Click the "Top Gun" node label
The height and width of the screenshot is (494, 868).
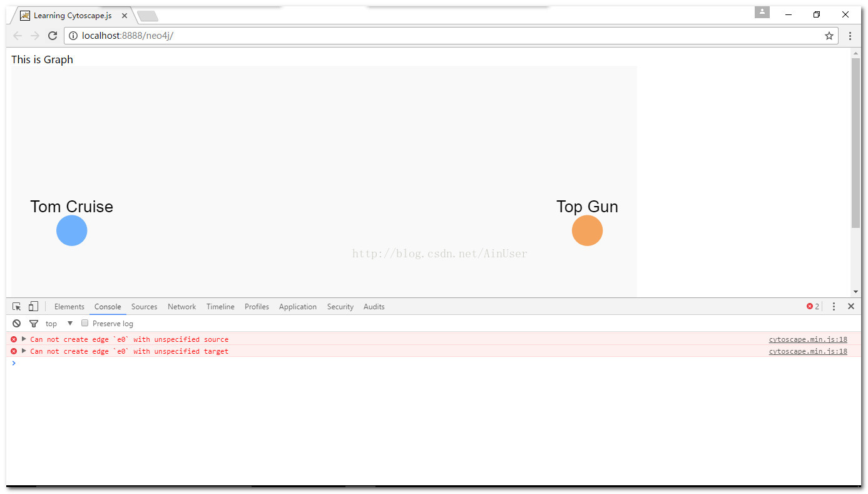(587, 207)
